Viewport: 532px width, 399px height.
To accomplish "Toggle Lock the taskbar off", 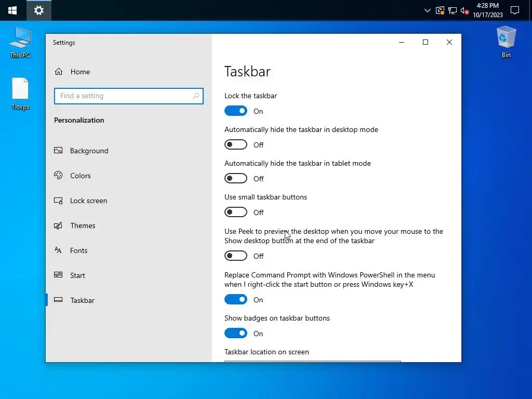I will point(236,111).
